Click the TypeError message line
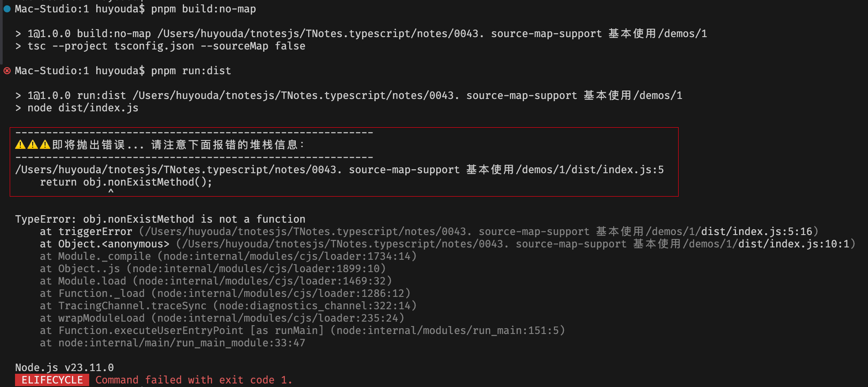 (160, 219)
